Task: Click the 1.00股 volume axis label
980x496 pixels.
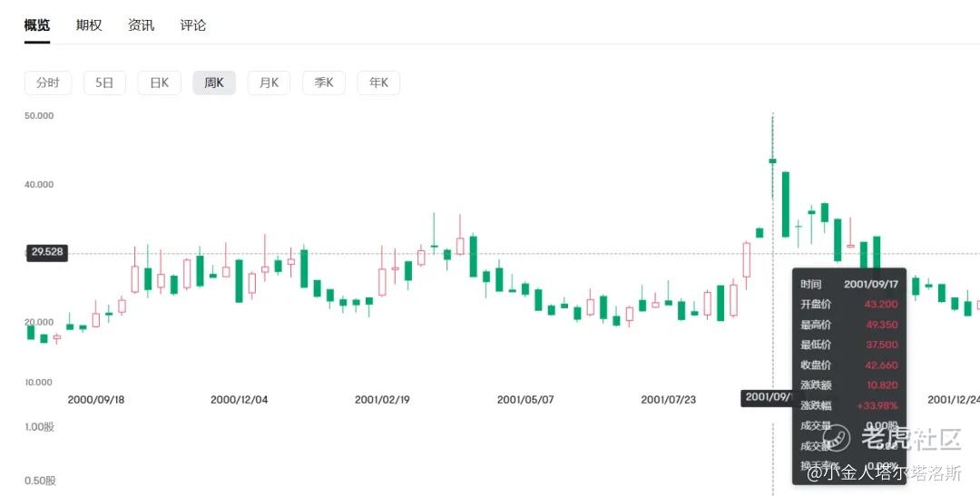Action: [x=40, y=427]
